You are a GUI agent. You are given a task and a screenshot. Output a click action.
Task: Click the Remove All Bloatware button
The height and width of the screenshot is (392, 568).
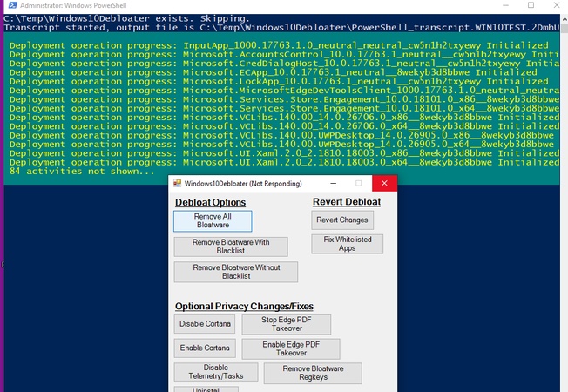pyautogui.click(x=213, y=221)
